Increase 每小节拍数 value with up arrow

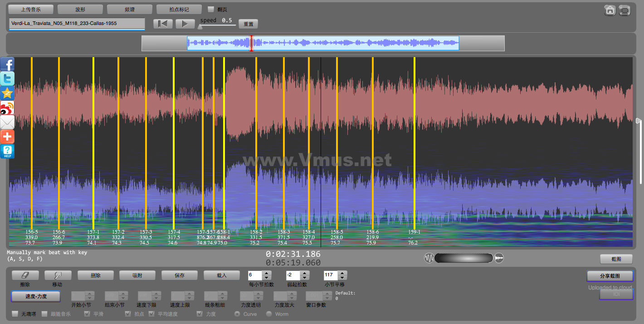pos(267,273)
